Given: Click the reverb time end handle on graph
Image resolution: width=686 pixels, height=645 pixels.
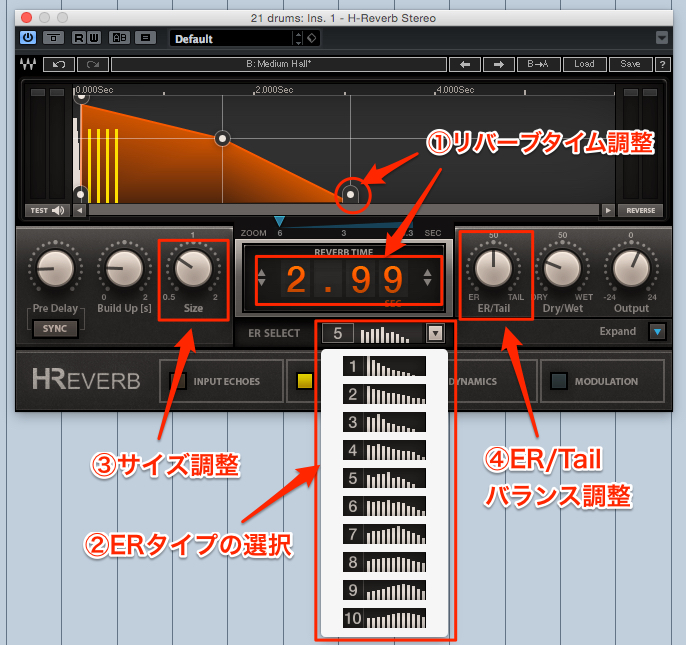Looking at the screenshot, I should coord(350,195).
